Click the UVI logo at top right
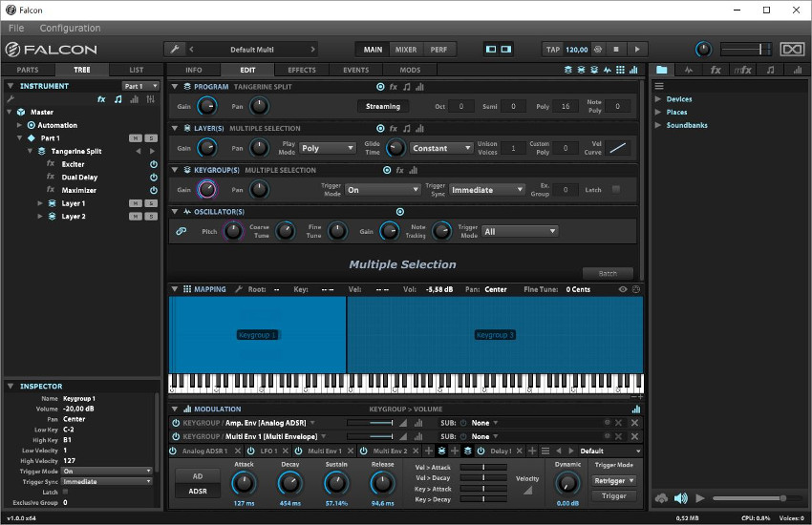The image size is (812, 525). 792,49
